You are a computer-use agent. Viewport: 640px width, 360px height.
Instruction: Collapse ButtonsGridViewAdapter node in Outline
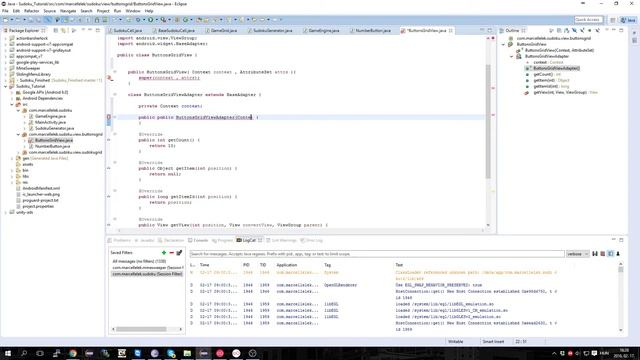click(512, 56)
